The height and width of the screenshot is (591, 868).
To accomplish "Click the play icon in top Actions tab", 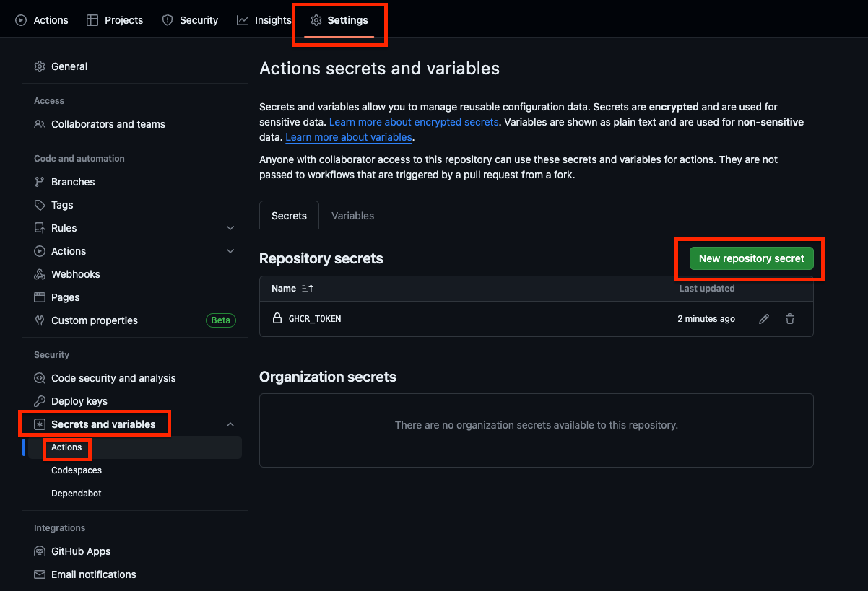I will pos(21,20).
